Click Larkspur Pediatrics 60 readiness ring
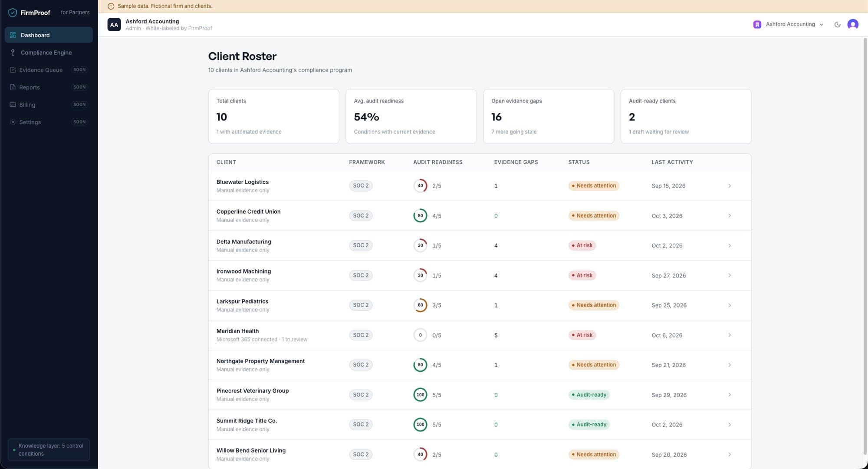Image resolution: width=868 pixels, height=469 pixels. click(x=420, y=305)
